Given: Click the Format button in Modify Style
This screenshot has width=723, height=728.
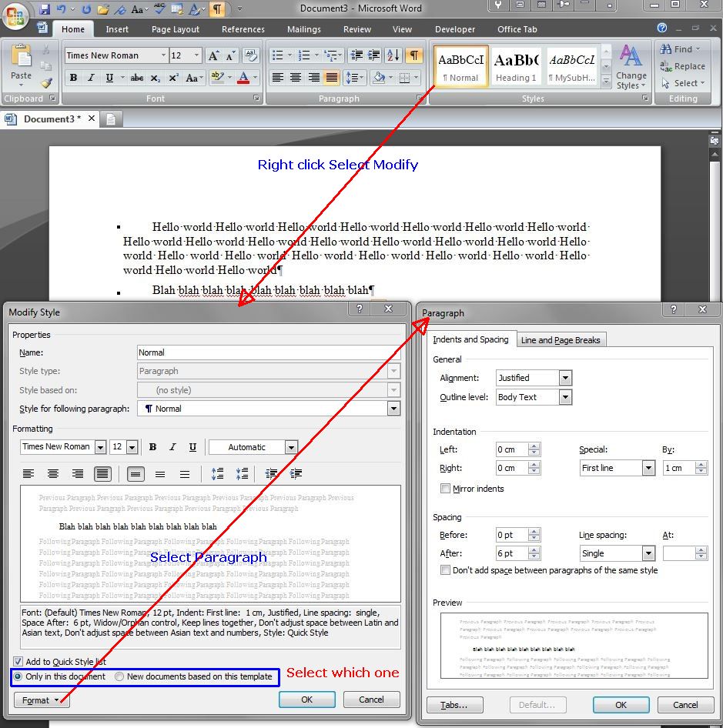Looking at the screenshot, I should (42, 700).
